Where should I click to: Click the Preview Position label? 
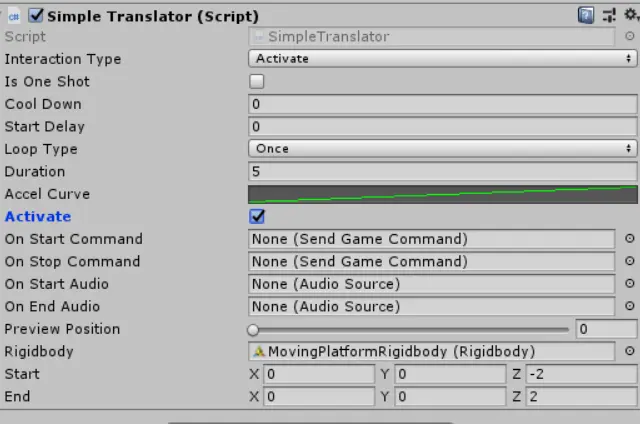click(62, 329)
